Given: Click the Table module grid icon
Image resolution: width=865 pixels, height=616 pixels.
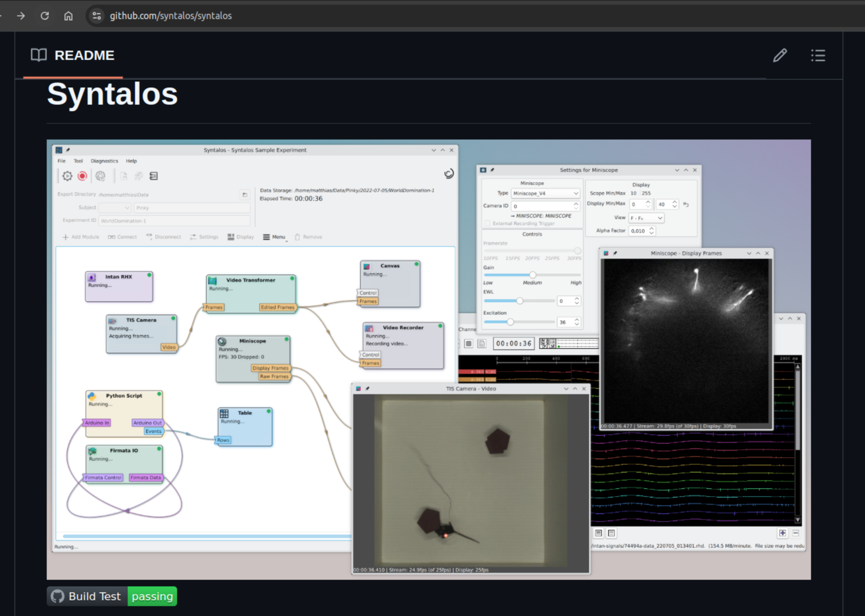Looking at the screenshot, I should pos(224,413).
